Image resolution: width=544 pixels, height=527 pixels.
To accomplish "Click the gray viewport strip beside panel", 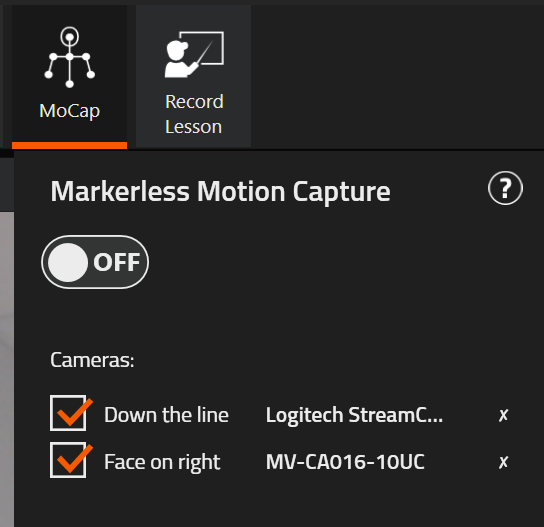I will [x=7, y=369].
